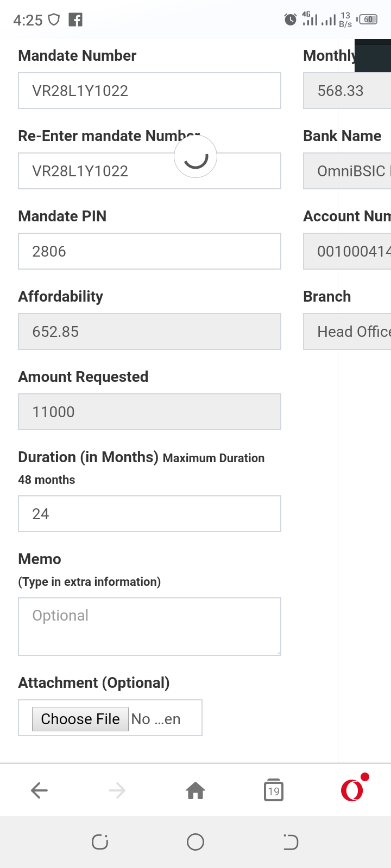The height and width of the screenshot is (868, 391).
Task: Tap the Amount Requested field
Action: click(149, 412)
